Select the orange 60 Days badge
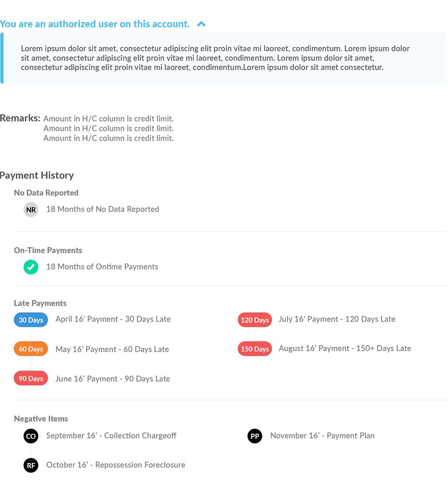The image size is (448, 480). 31,349
